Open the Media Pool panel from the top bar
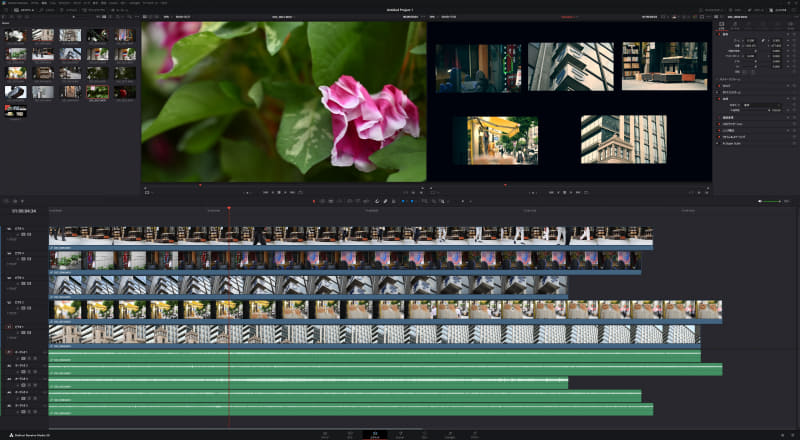800x440 pixels. (24, 10)
